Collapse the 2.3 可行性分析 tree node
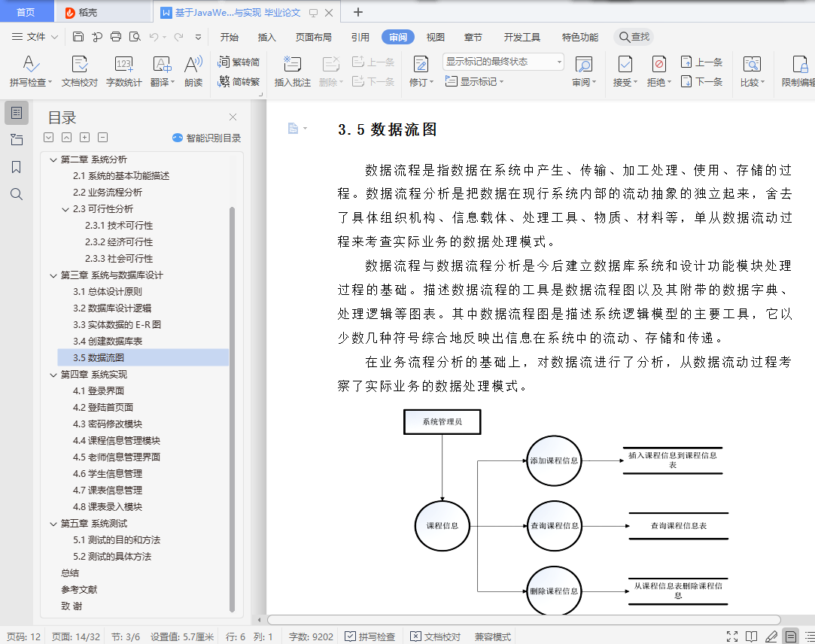The image size is (815, 644). (65, 209)
